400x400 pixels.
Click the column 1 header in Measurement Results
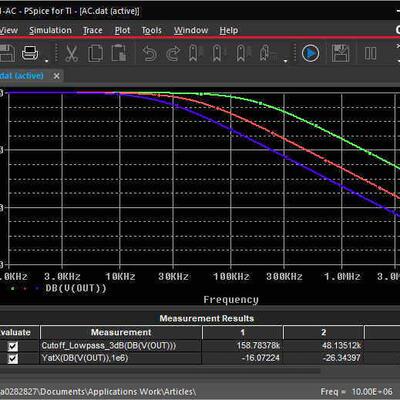pyautogui.click(x=243, y=332)
